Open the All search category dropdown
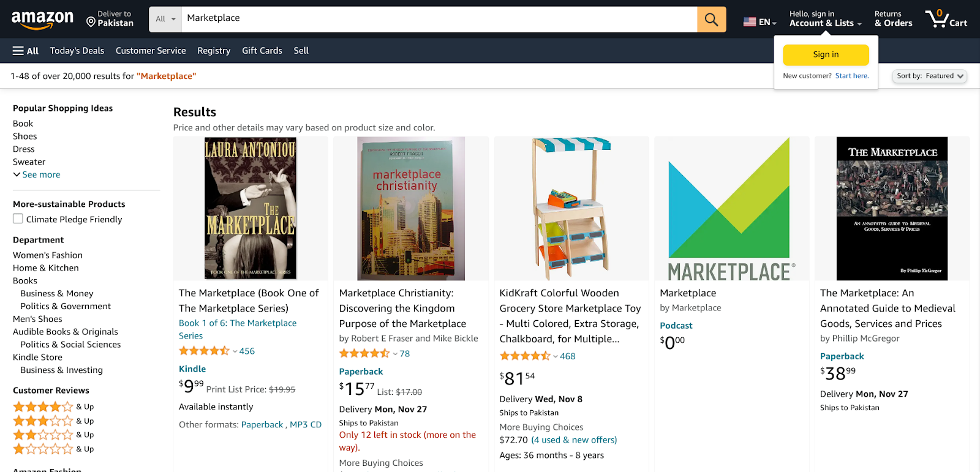This screenshot has height=472, width=980. (165, 20)
